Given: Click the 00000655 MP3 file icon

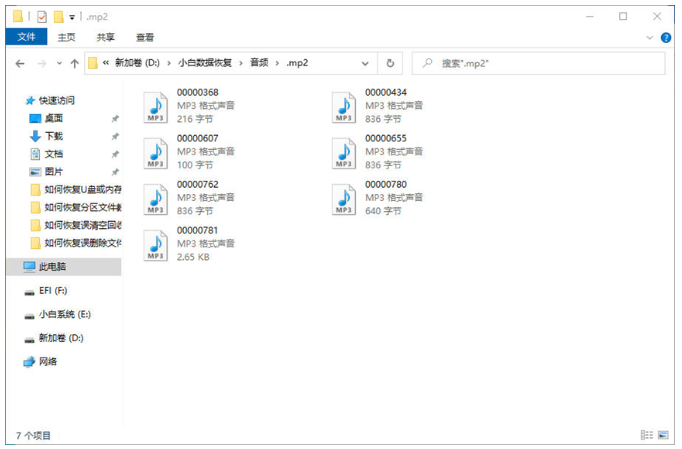Looking at the screenshot, I should tap(344, 152).
